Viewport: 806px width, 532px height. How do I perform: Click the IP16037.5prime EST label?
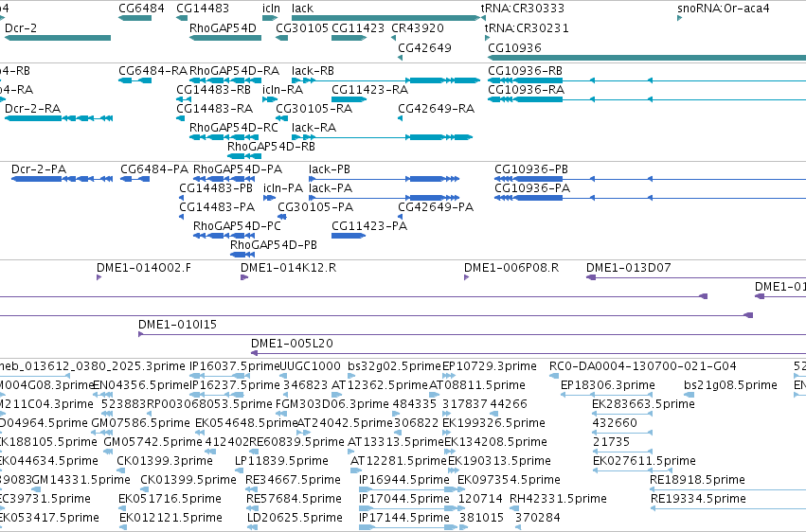click(x=234, y=366)
